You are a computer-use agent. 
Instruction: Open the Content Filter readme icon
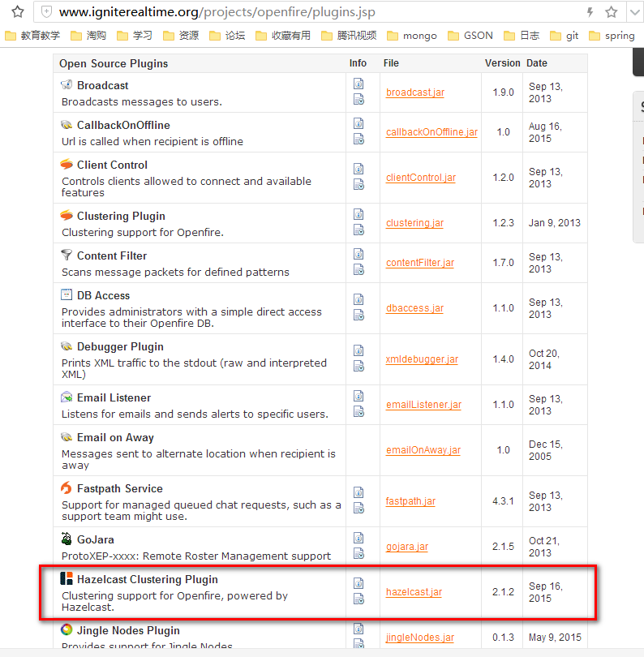(x=358, y=254)
